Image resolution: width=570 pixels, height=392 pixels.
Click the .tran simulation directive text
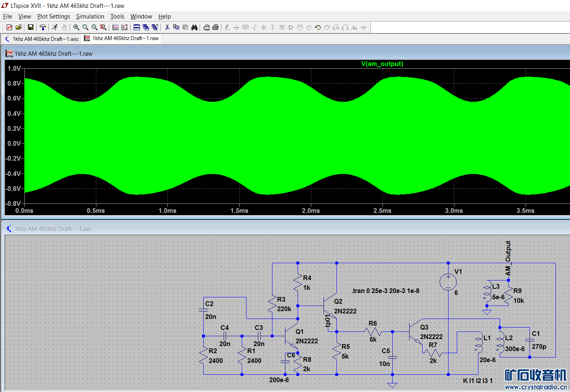[386, 291]
